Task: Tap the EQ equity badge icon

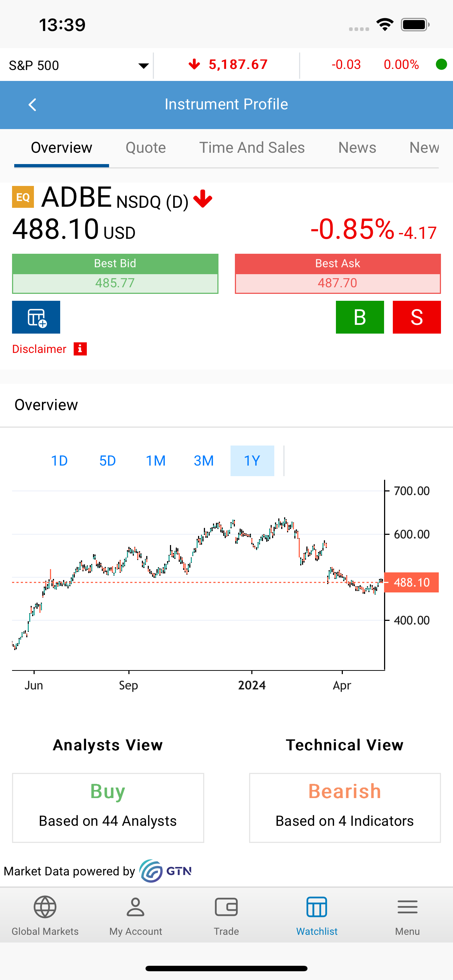Action: point(23,197)
